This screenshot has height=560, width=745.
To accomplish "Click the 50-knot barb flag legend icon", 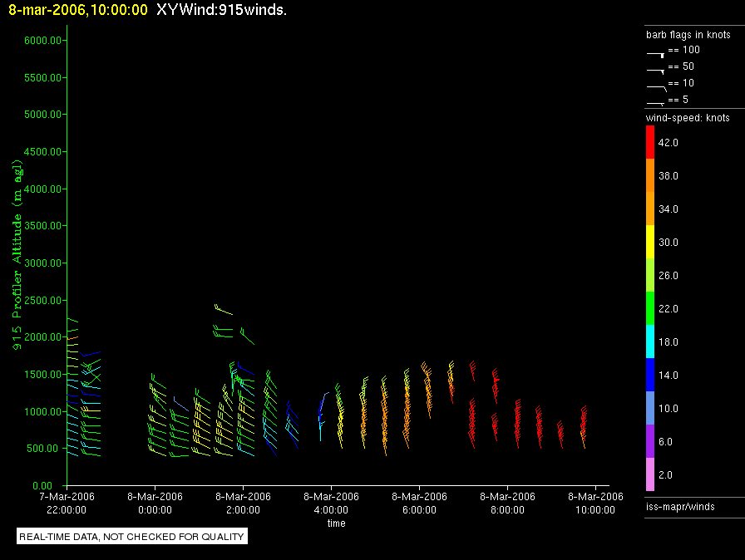I will pyautogui.click(x=655, y=69).
